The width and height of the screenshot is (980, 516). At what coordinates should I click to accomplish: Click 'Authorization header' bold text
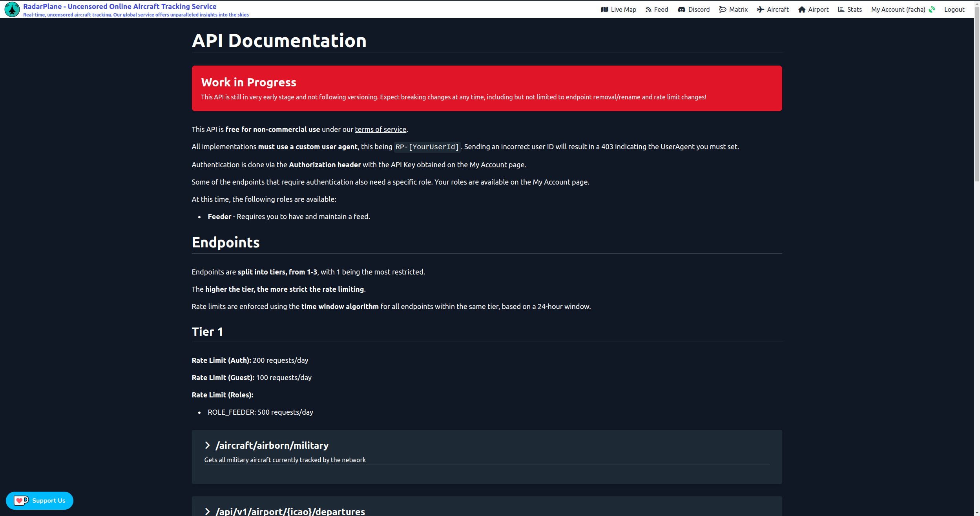325,165
